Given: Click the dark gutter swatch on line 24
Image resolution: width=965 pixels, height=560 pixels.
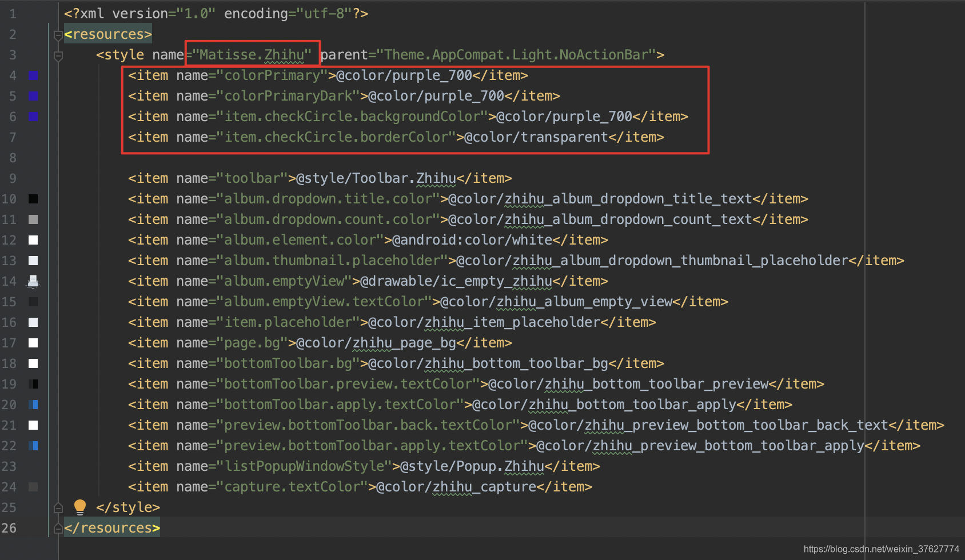Looking at the screenshot, I should pos(33,487).
